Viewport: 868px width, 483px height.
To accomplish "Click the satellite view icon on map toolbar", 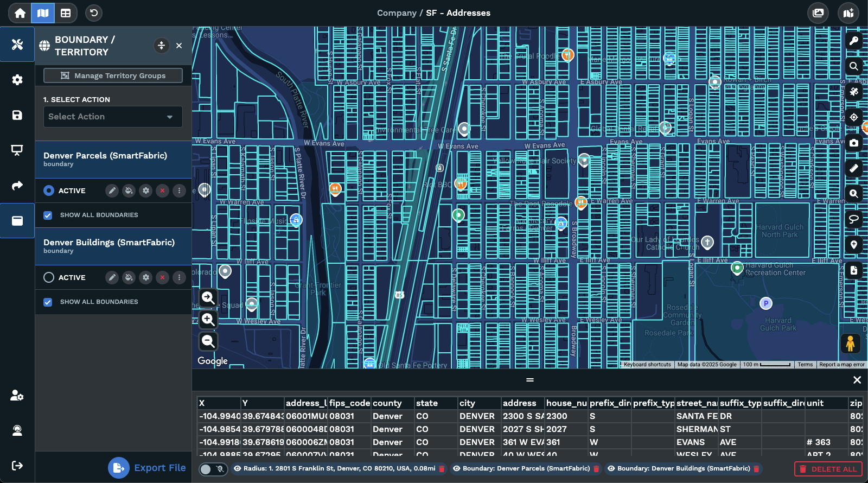I will pos(854,92).
